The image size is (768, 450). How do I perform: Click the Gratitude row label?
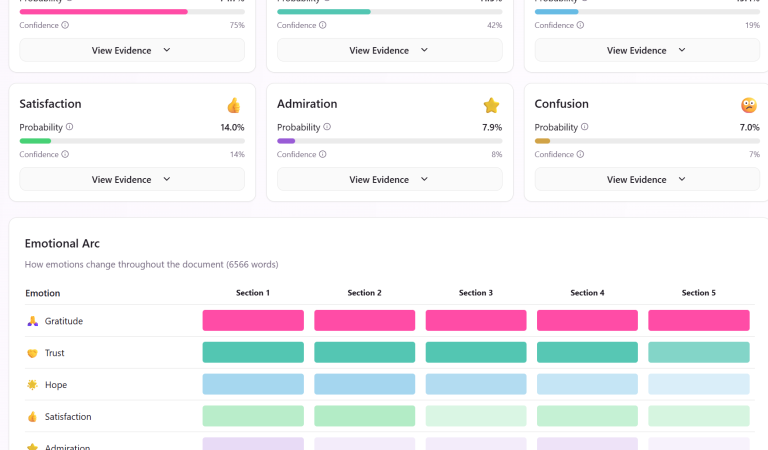(x=64, y=321)
